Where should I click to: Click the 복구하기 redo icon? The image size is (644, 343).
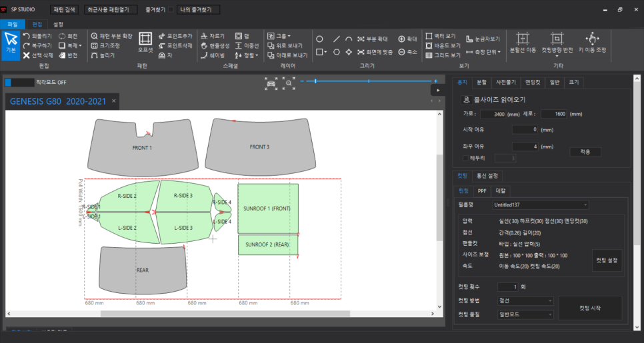pos(27,45)
